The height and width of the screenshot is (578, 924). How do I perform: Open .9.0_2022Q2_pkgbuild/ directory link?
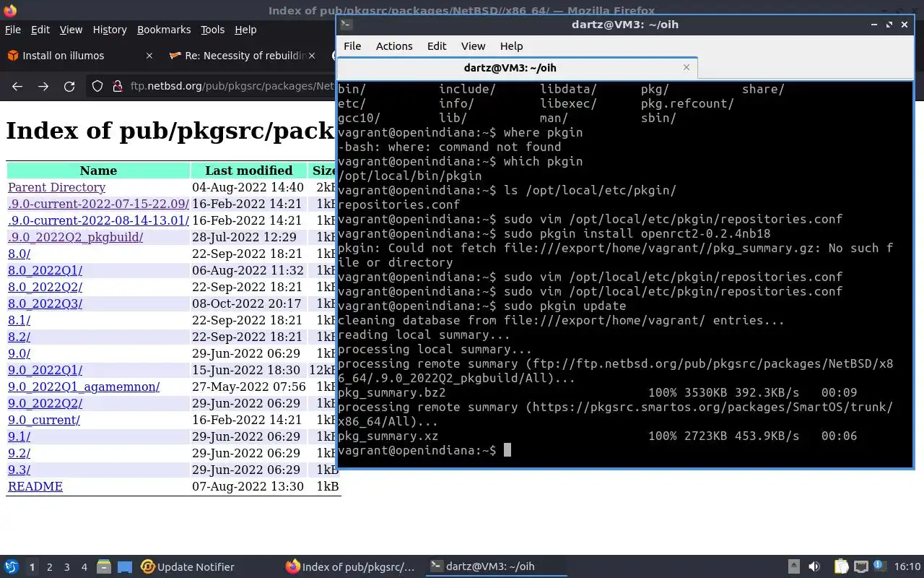pyautogui.click(x=75, y=237)
